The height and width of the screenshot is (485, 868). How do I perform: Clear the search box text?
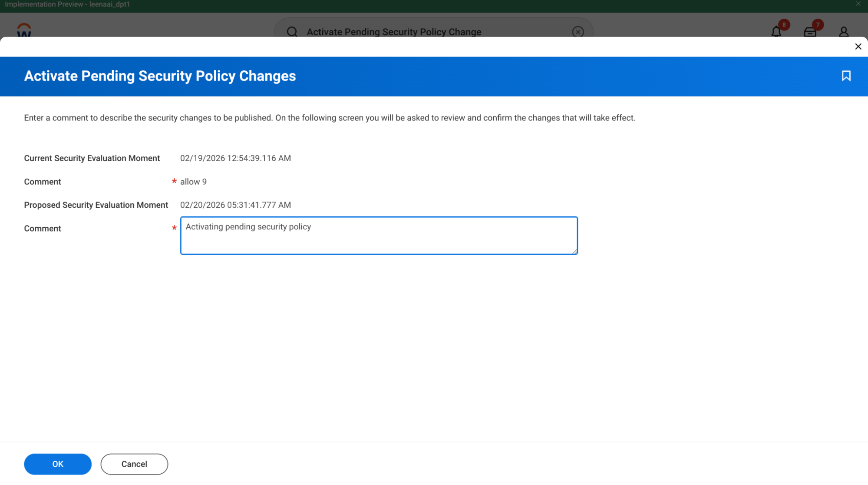(578, 32)
